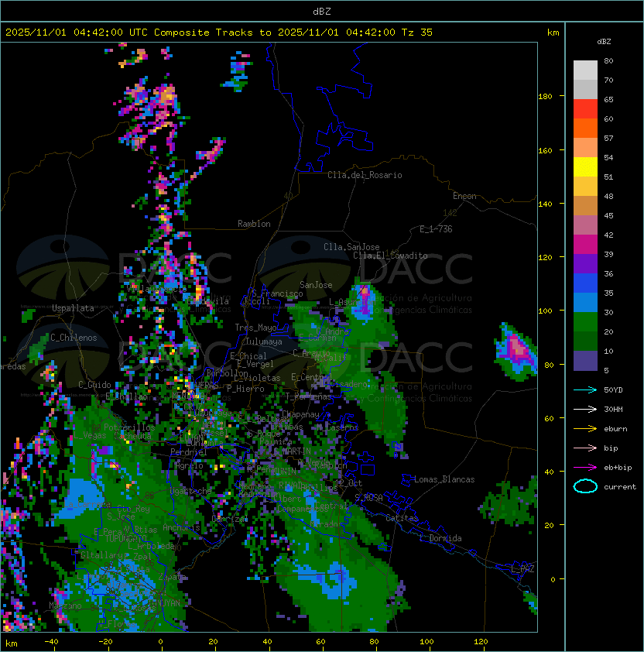Click the 'dBZ' heading above the color scale
This screenshot has width=644, height=652.
(604, 42)
